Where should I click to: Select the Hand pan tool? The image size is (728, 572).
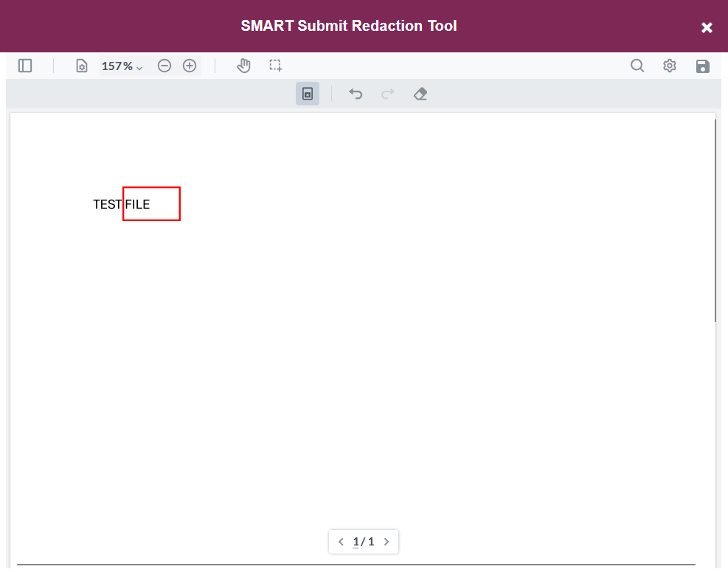(x=243, y=65)
